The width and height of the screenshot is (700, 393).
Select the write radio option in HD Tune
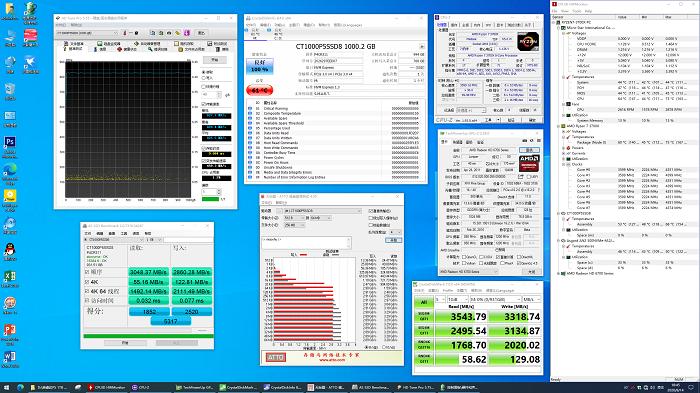coord(204,78)
